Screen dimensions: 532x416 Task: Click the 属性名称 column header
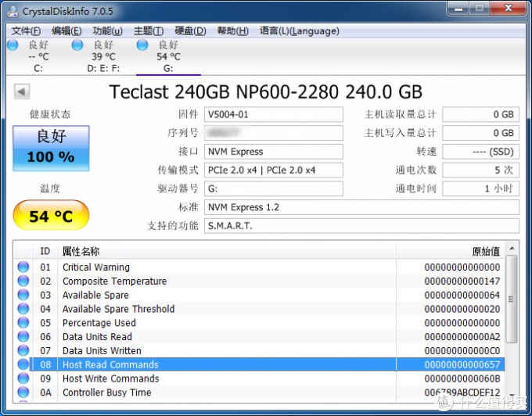pos(227,251)
